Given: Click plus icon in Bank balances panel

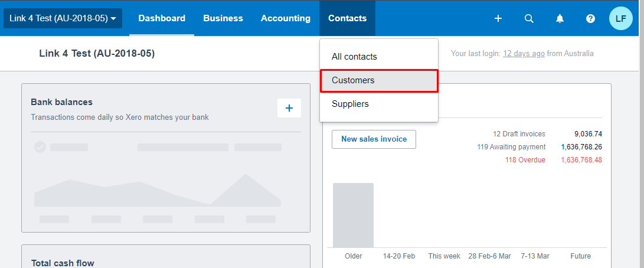Looking at the screenshot, I should tap(289, 108).
